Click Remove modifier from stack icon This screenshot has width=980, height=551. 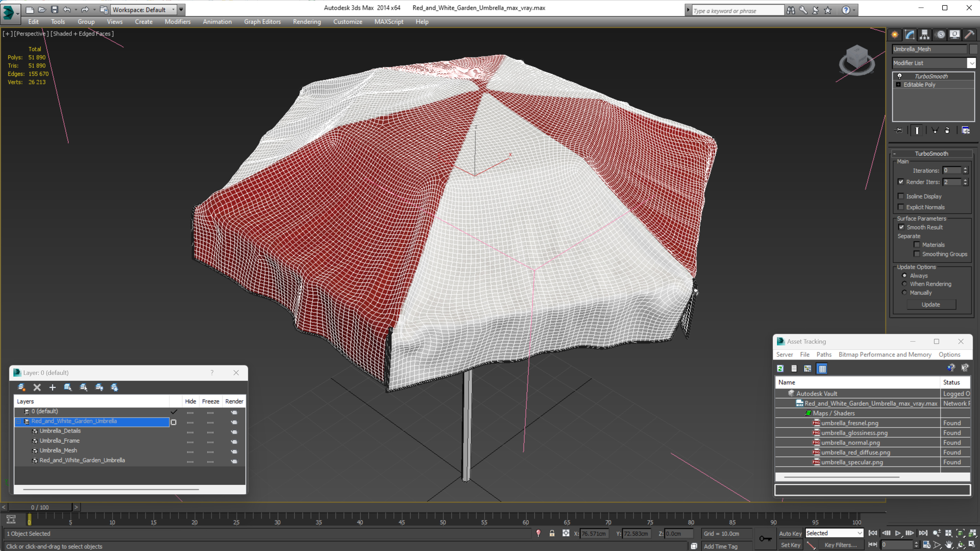[947, 130]
